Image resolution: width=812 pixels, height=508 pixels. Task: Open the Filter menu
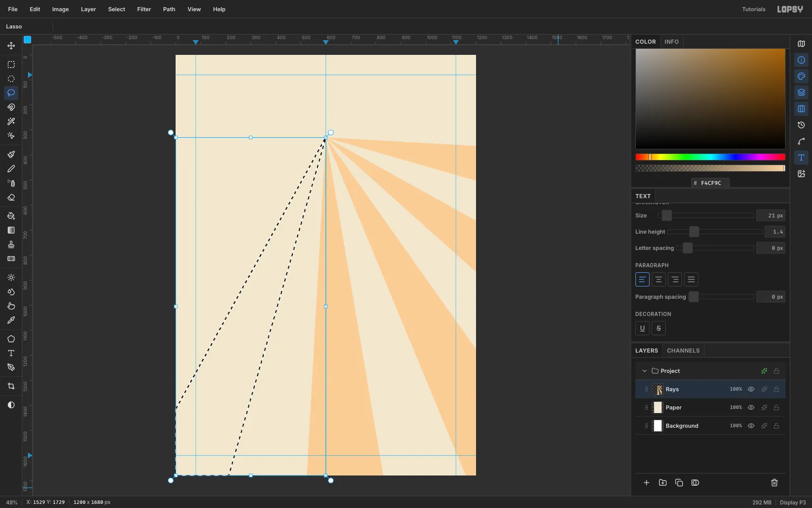click(144, 9)
